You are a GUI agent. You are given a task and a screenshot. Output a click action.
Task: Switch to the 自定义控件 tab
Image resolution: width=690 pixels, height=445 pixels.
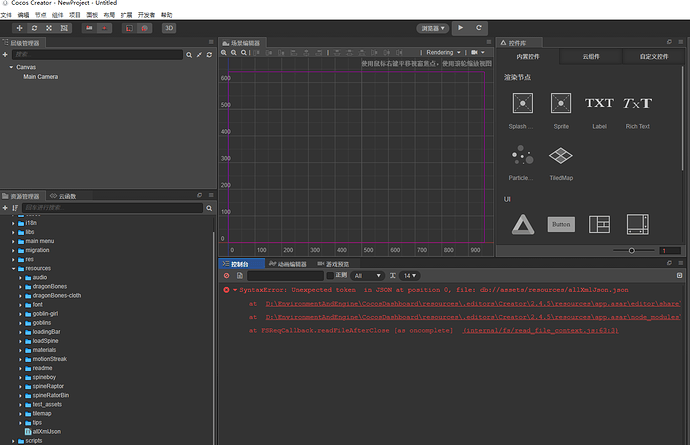(653, 56)
